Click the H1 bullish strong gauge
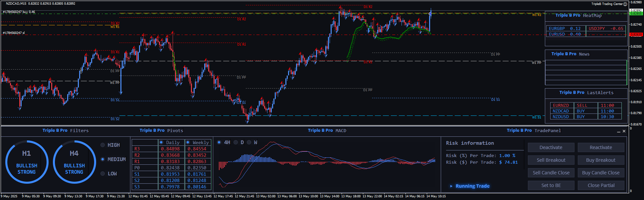 point(27,162)
